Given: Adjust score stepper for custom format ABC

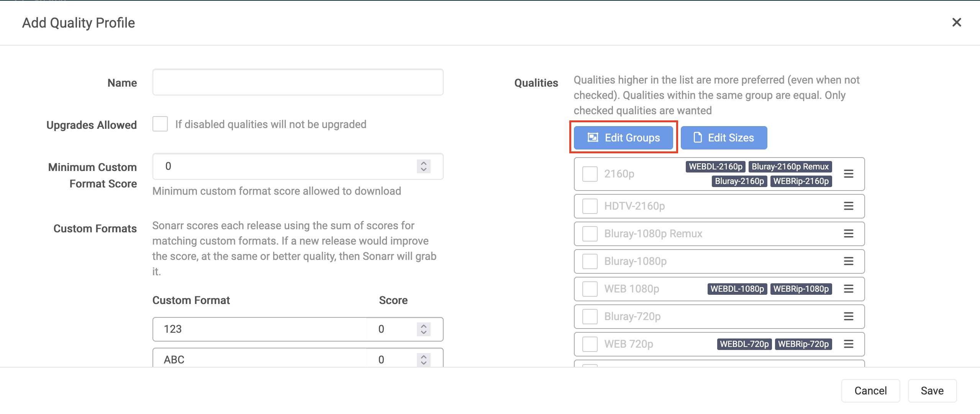Looking at the screenshot, I should click(x=423, y=360).
